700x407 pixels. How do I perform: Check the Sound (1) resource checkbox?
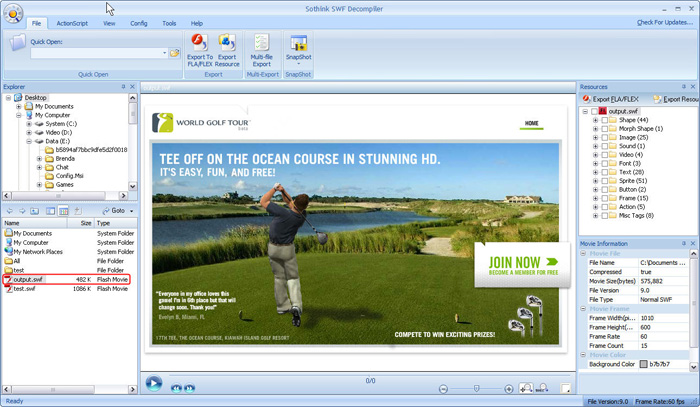[604, 146]
